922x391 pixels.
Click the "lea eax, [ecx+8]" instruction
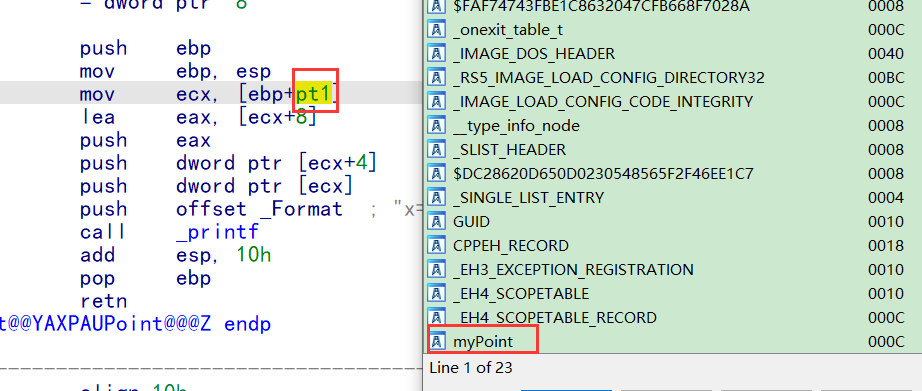coord(199,117)
